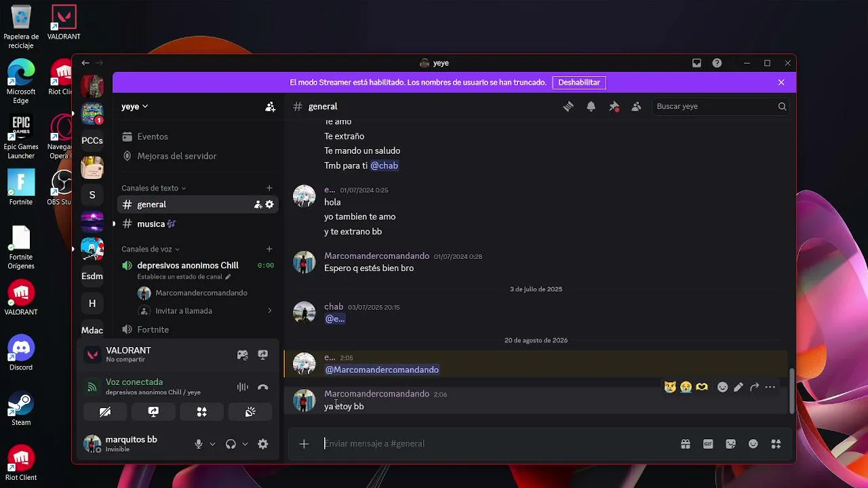This screenshot has width=868, height=488.
Task: Click the Deshabilitar streamer mode button
Action: click(579, 82)
